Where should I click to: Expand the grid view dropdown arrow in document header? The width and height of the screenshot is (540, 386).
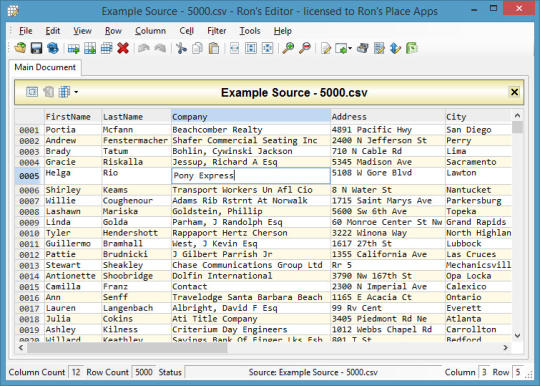click(x=76, y=92)
